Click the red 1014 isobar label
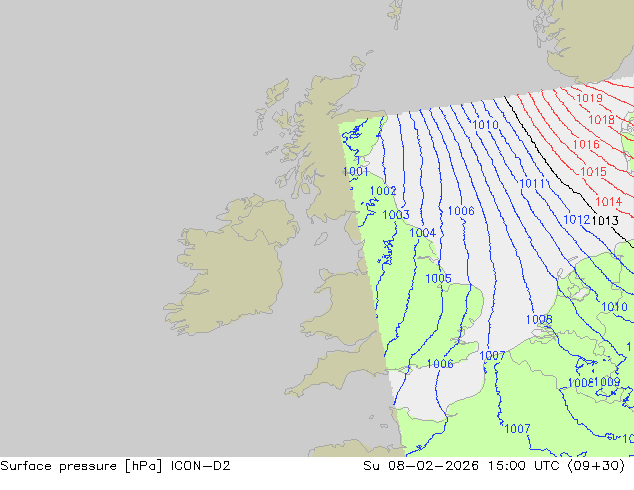Viewport: 634px width, 490px height. [x=608, y=201]
